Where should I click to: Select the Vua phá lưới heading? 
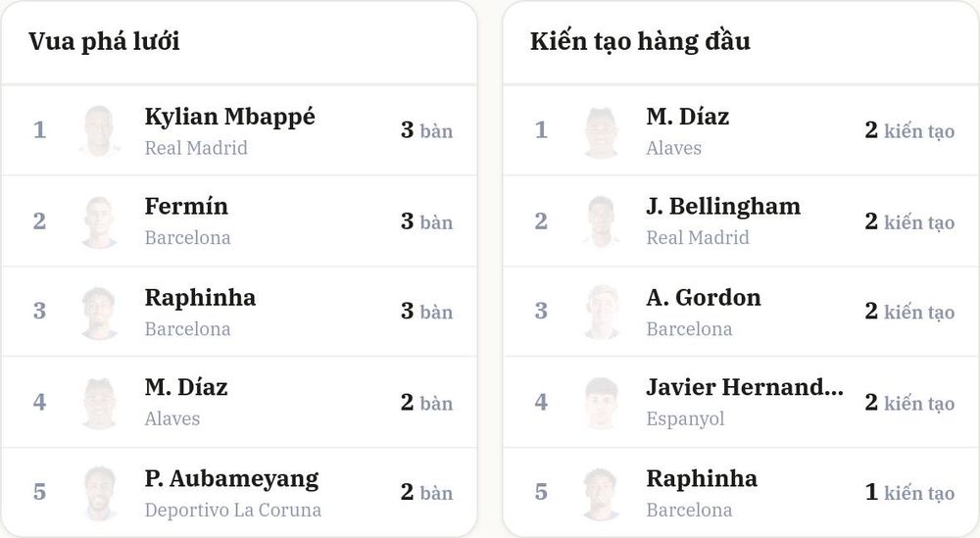[105, 42]
